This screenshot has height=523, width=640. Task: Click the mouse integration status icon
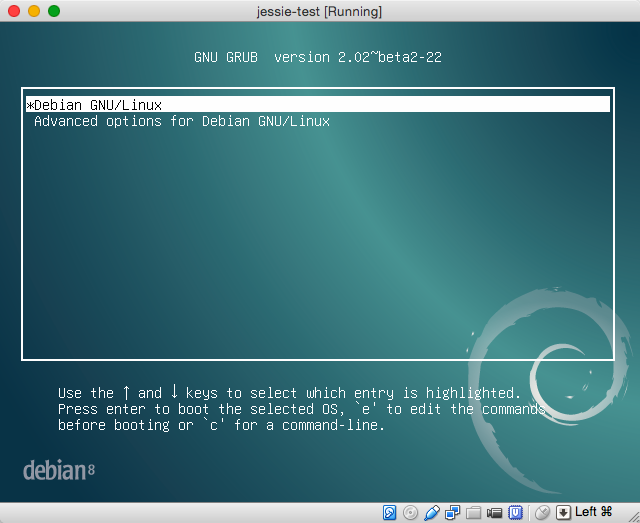[542, 512]
